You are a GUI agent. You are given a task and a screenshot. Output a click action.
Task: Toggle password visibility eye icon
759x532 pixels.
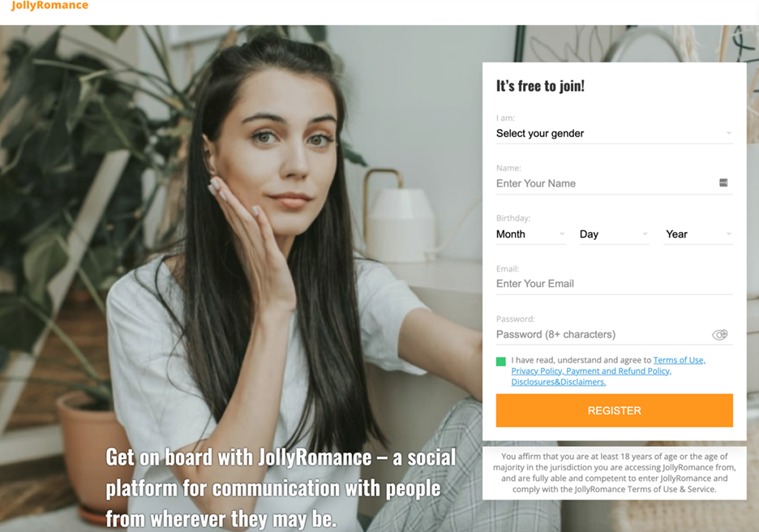[720, 334]
